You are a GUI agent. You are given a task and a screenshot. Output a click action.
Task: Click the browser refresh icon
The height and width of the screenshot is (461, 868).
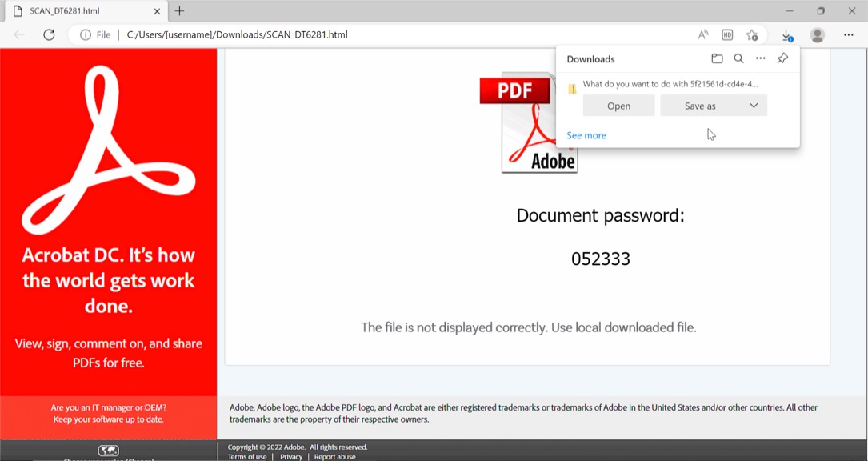point(50,35)
